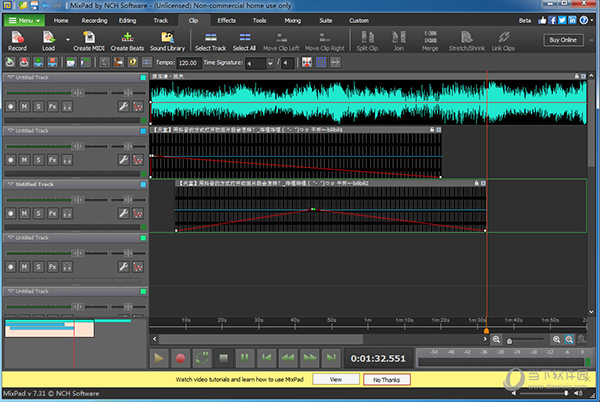
Task: Click the Link Clips icon
Action: [503, 41]
